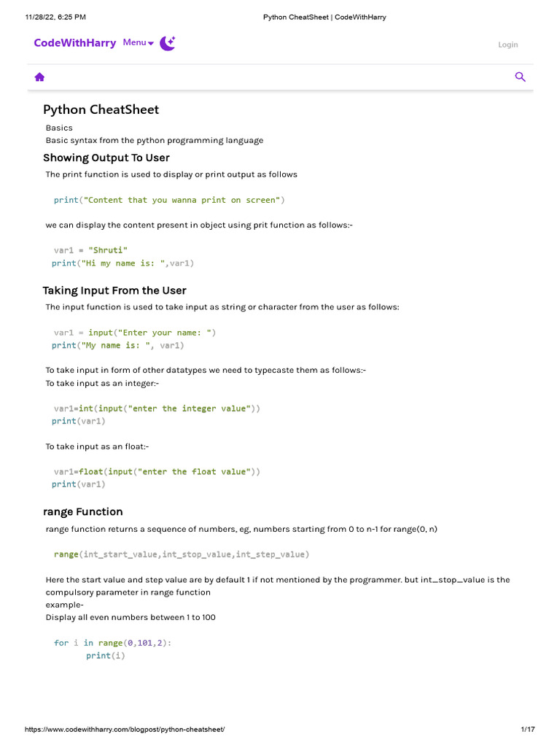Viewport: 560px width, 747px height.
Task: Select the Showing Output To User heading
Action: pos(106,158)
